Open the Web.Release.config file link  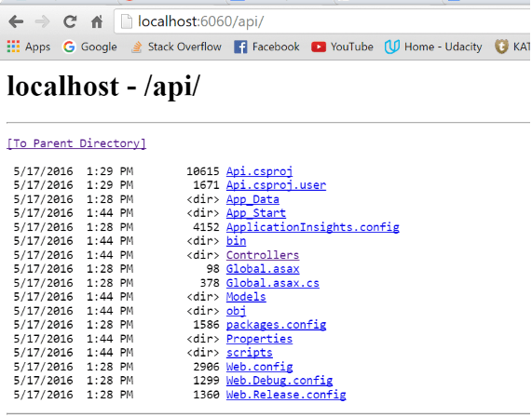click(286, 395)
